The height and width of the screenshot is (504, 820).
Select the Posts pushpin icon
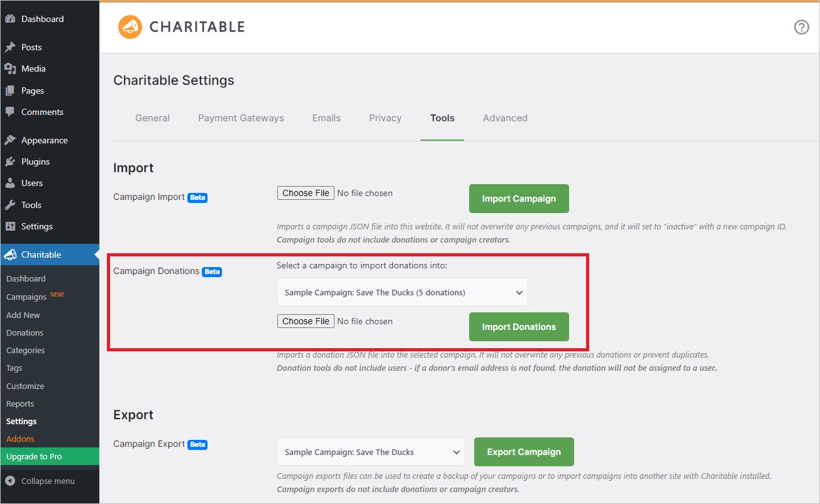click(x=11, y=47)
